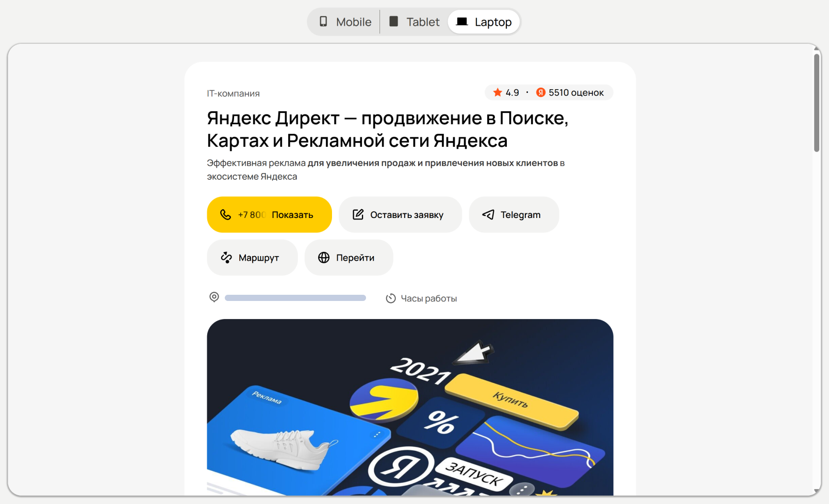The width and height of the screenshot is (829, 504).
Task: Switch to the Mobile preview tab
Action: click(x=344, y=22)
